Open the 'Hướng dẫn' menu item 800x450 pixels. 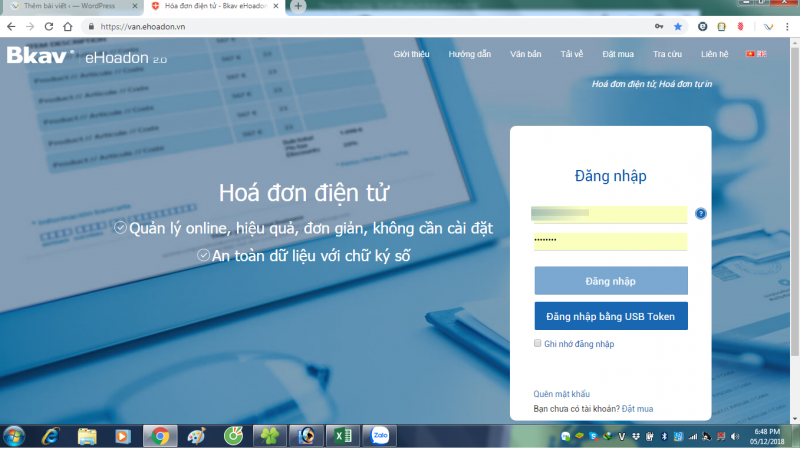tap(470, 54)
